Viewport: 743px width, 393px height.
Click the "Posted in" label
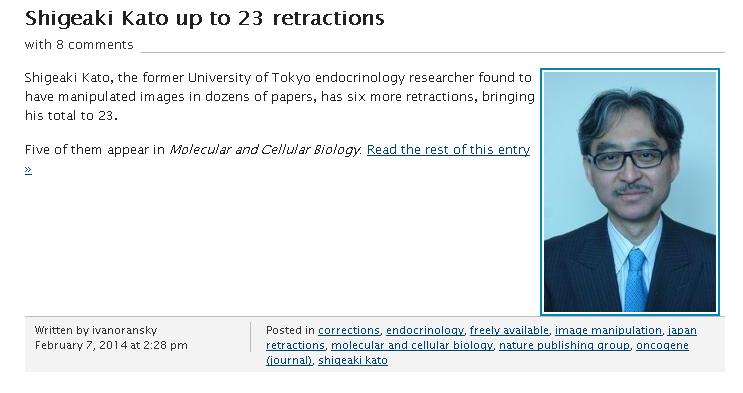pyautogui.click(x=290, y=330)
